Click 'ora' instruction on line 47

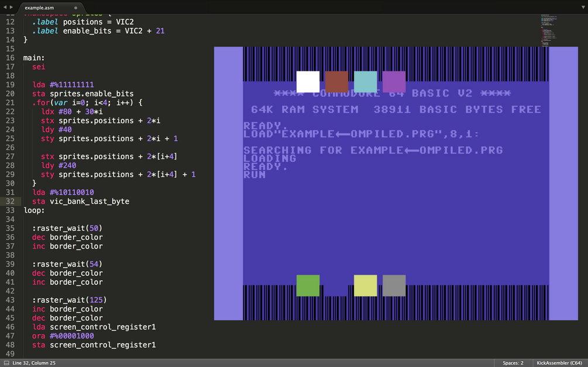pyautogui.click(x=39, y=336)
